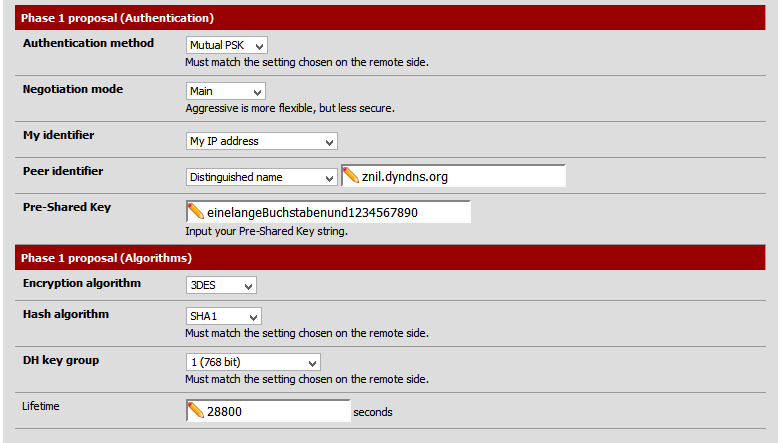Screen dimensions: 782x443
Task: Click the pencil icon in Lifetime field
Action: [195, 411]
